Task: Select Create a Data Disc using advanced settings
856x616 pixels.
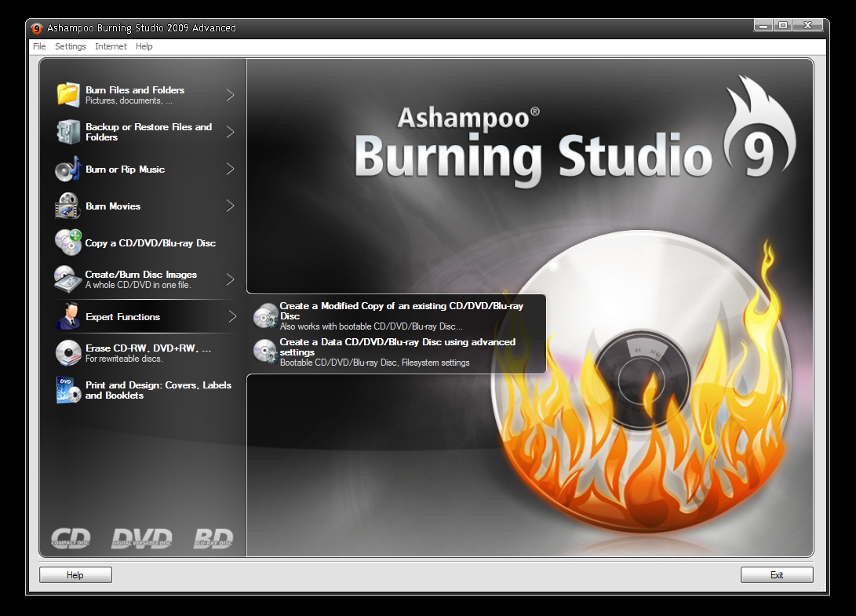Action: (397, 352)
